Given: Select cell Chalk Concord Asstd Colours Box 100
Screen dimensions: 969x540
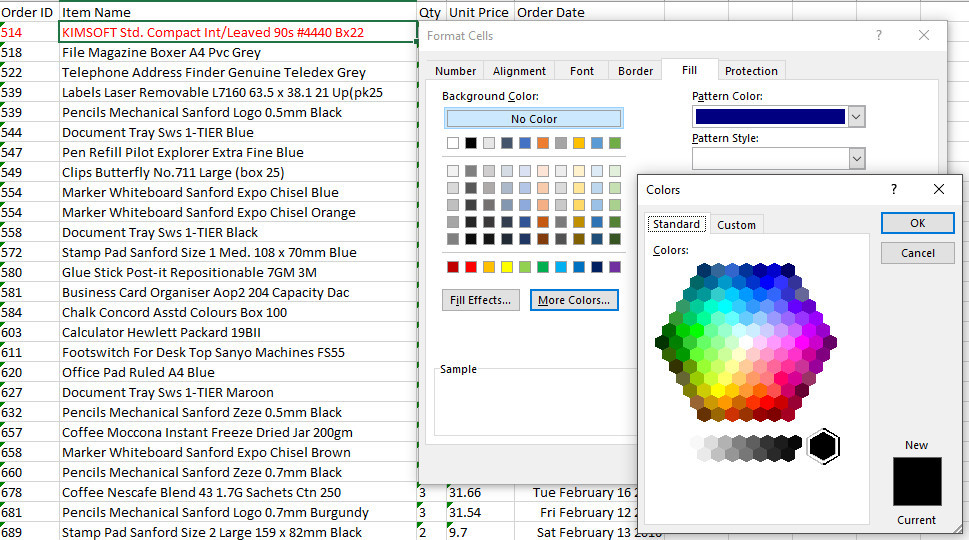Looking at the screenshot, I should (238, 313).
